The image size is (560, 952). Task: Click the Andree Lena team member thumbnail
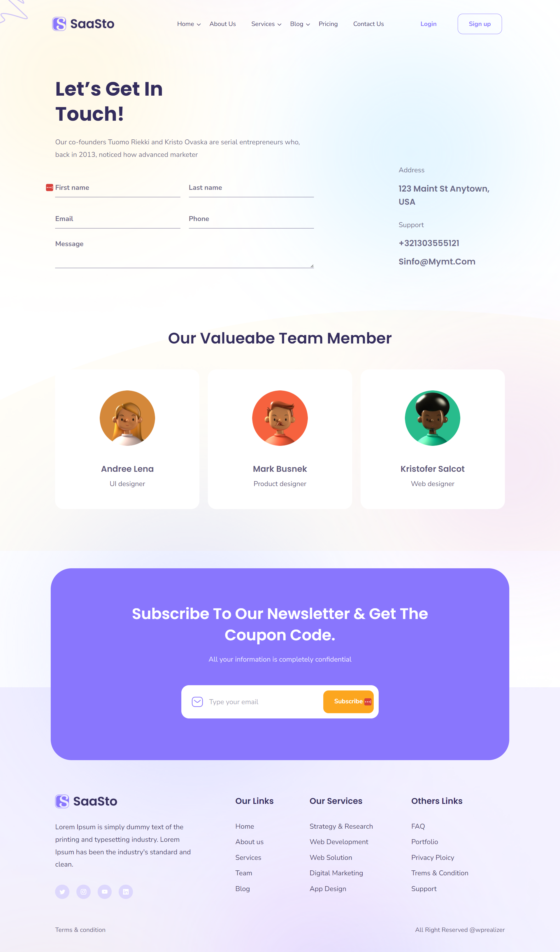coord(127,418)
